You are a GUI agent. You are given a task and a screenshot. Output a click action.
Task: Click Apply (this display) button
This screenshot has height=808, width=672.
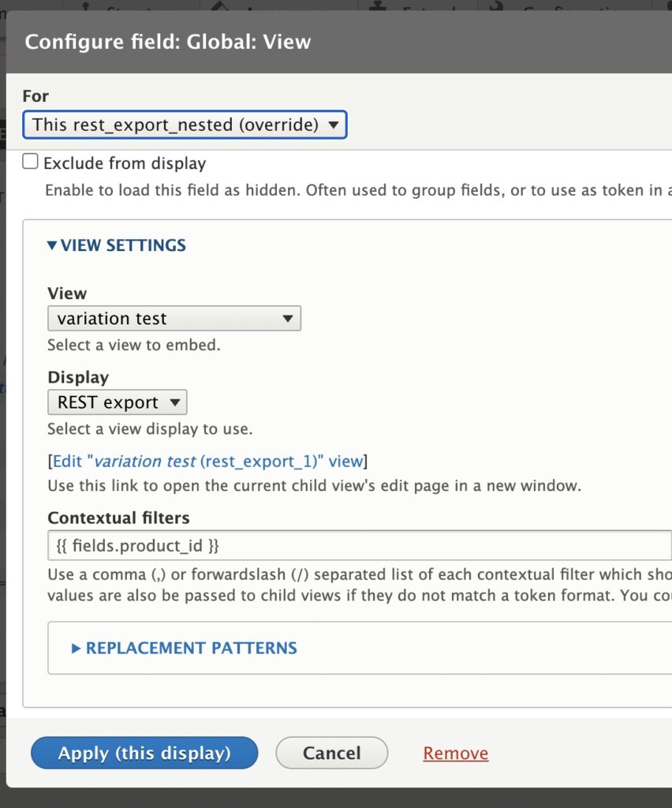tap(144, 753)
